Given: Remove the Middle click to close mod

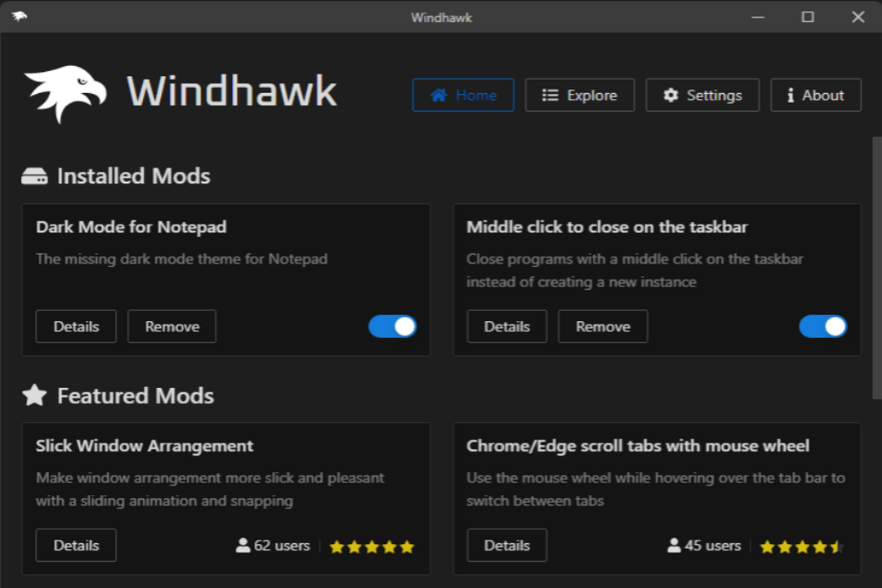Looking at the screenshot, I should [603, 326].
